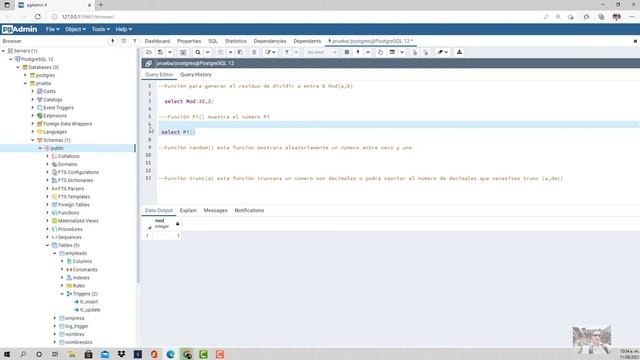This screenshot has height=360, width=640.
Task: Open the Query History tab
Action: click(x=196, y=75)
